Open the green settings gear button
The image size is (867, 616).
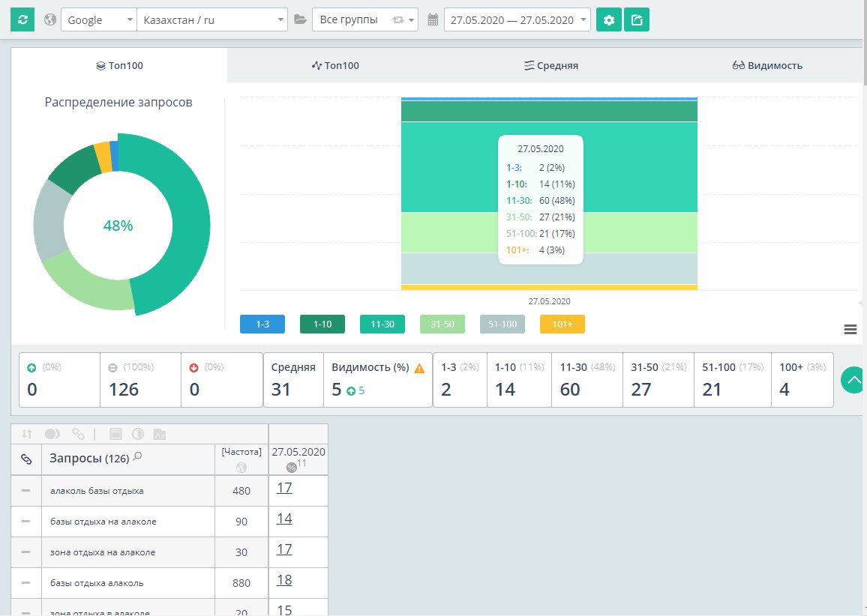click(x=609, y=20)
